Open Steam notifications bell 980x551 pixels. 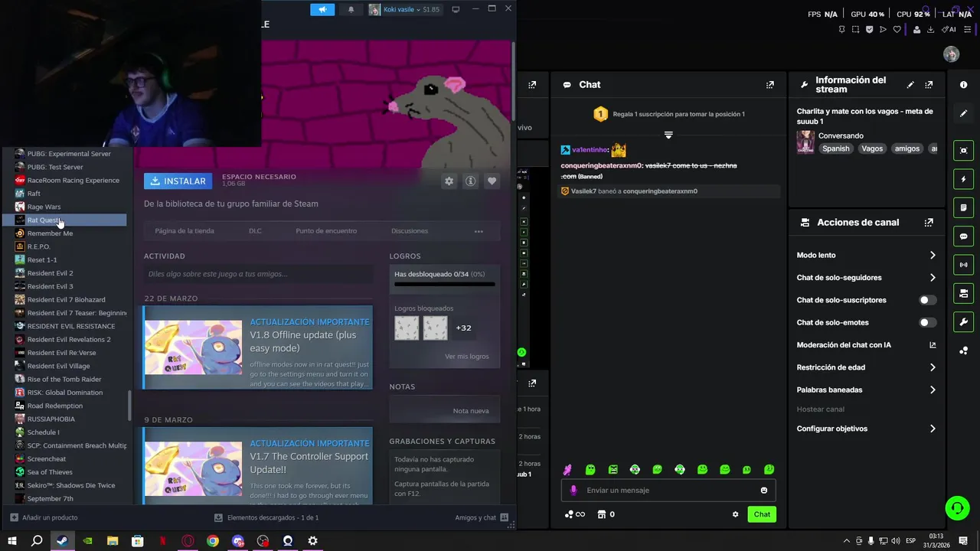(351, 9)
